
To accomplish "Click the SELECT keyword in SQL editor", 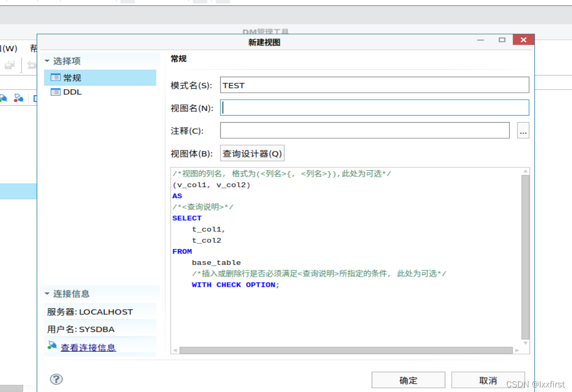I will point(187,218).
